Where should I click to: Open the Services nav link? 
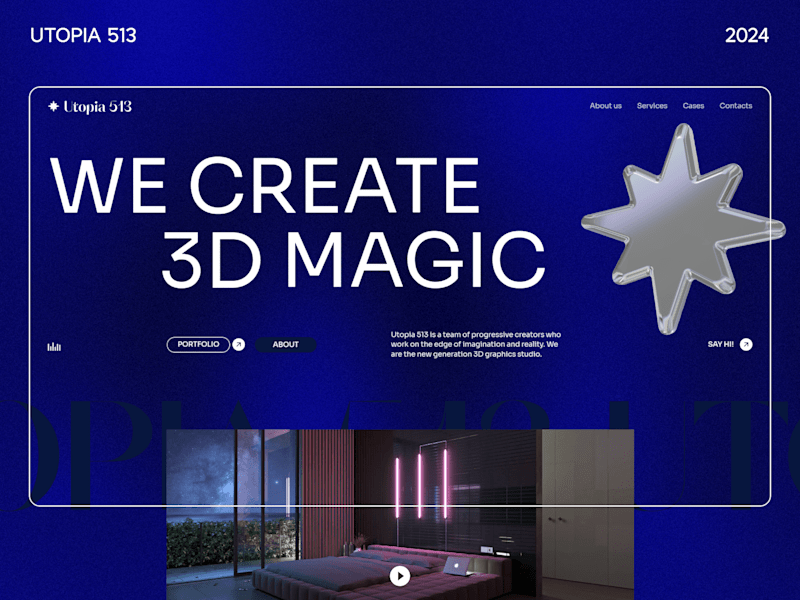tap(652, 106)
